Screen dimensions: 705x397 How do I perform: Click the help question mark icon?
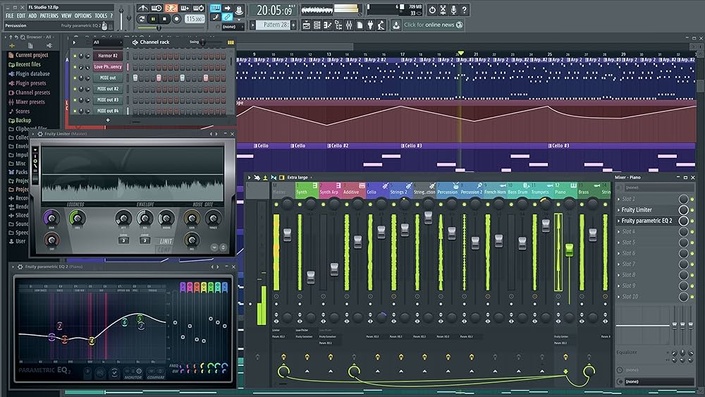[x=464, y=9]
